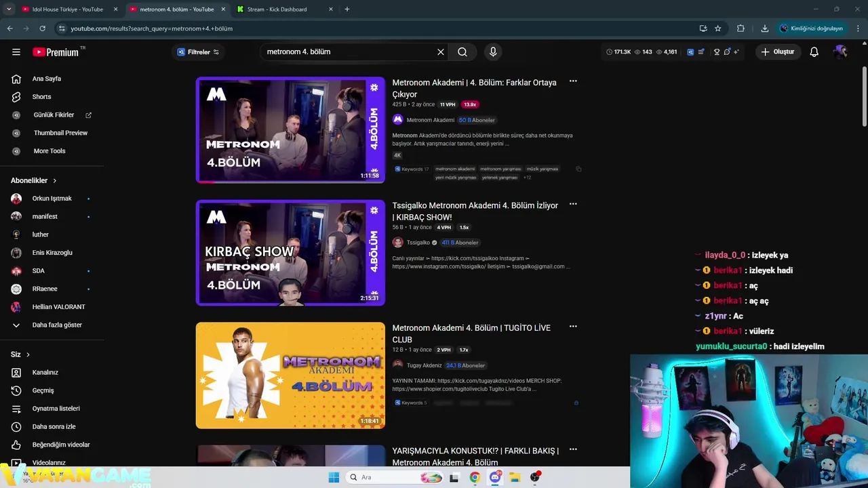Open Chrome downloads icon
868x488 pixels.
coord(765,28)
